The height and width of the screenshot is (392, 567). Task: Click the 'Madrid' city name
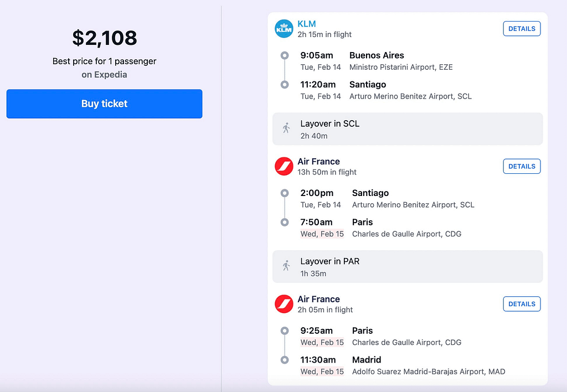[x=367, y=360]
